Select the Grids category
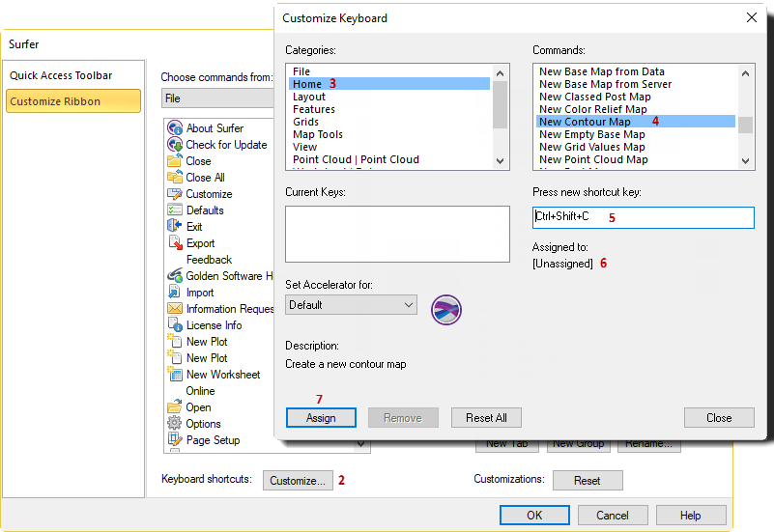Viewport: 774px width, 532px height. pos(389,122)
